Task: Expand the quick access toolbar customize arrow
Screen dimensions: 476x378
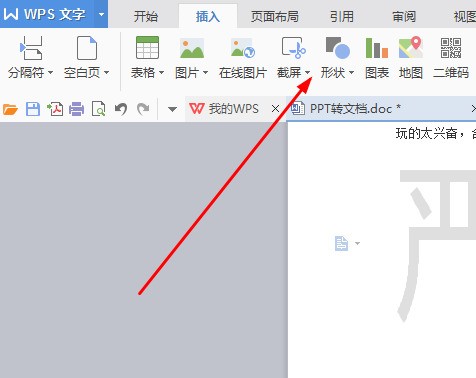Action: (x=172, y=109)
